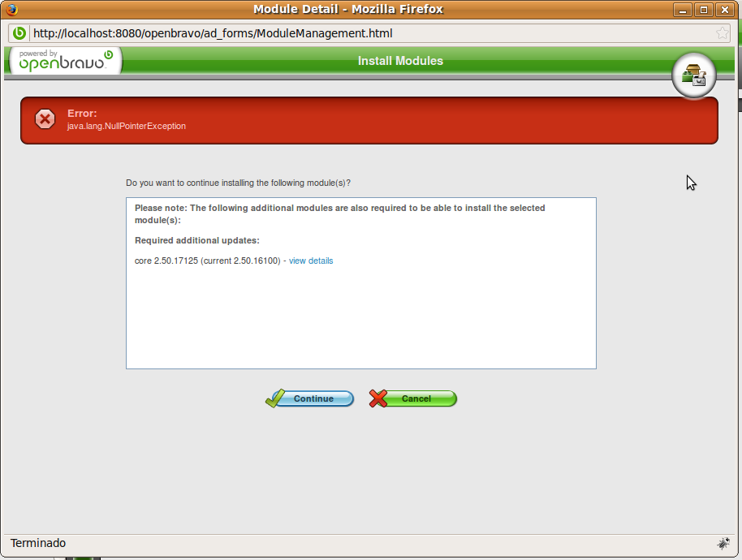Click the core 2.50.17125 version text
This screenshot has width=742, height=560.
click(x=208, y=261)
